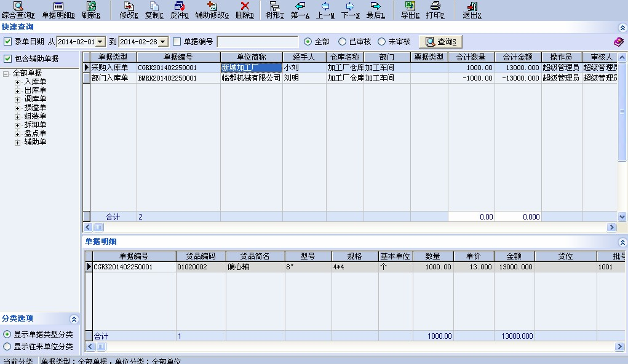Click the 修改 edit document icon
The width and height of the screenshot is (628, 364).
click(x=129, y=10)
